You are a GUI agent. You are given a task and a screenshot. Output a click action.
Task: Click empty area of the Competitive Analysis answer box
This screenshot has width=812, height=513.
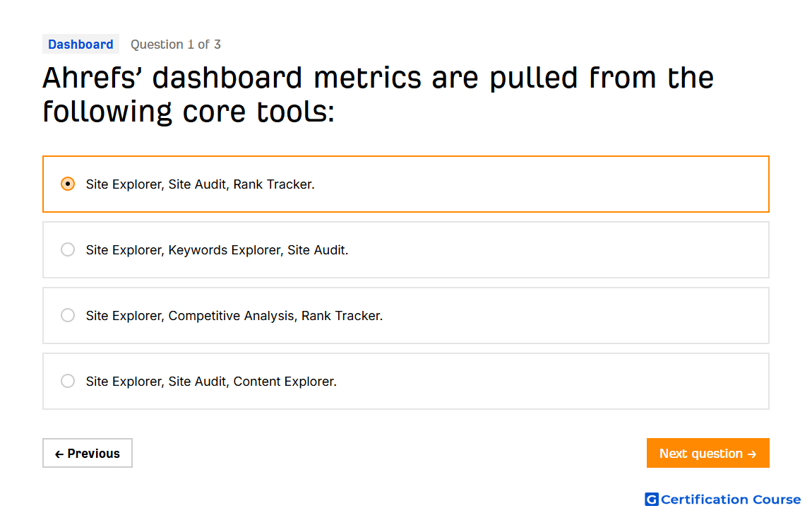[575, 316]
